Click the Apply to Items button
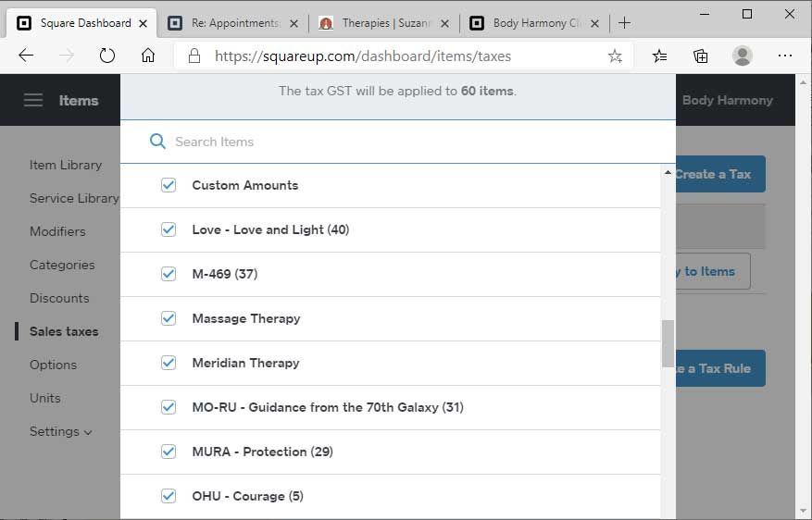Viewport: 812px width, 520px height. coord(713,271)
